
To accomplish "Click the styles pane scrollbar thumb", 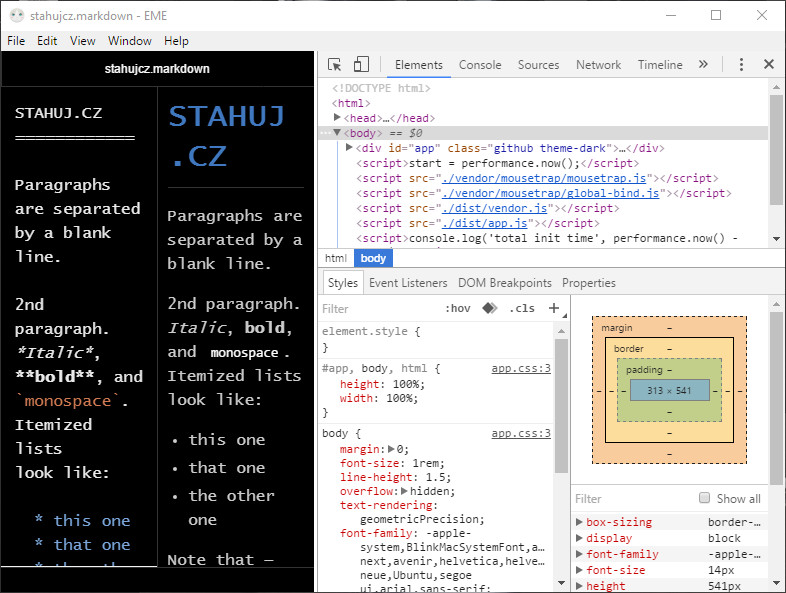I will [561, 406].
